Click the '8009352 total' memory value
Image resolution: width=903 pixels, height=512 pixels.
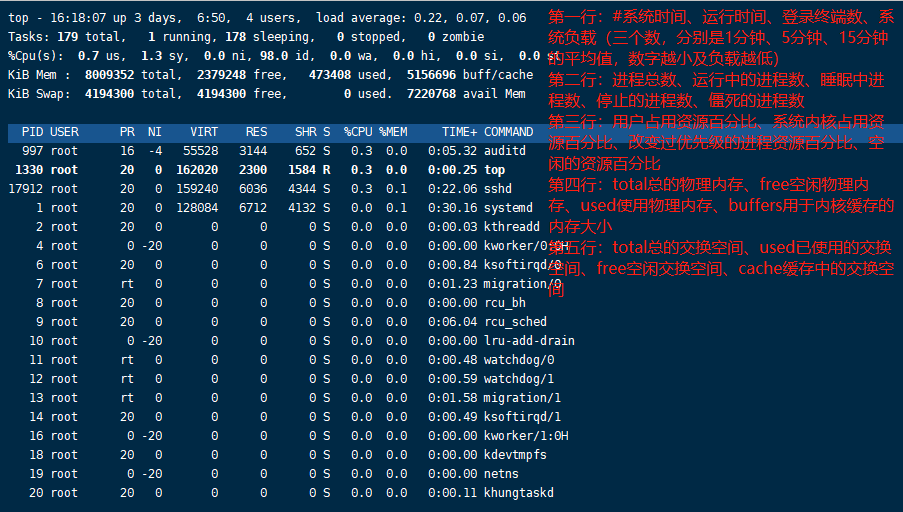click(131, 75)
